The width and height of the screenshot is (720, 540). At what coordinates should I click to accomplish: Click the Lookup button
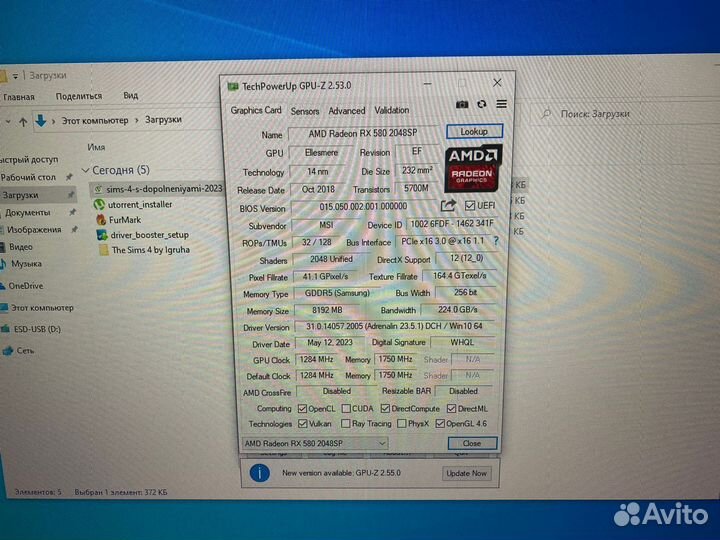pos(474,131)
